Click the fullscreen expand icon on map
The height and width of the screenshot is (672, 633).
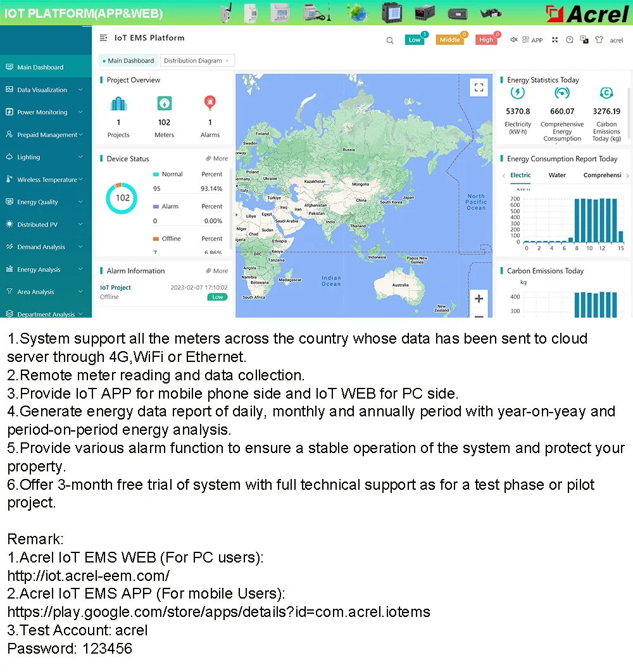(x=479, y=88)
